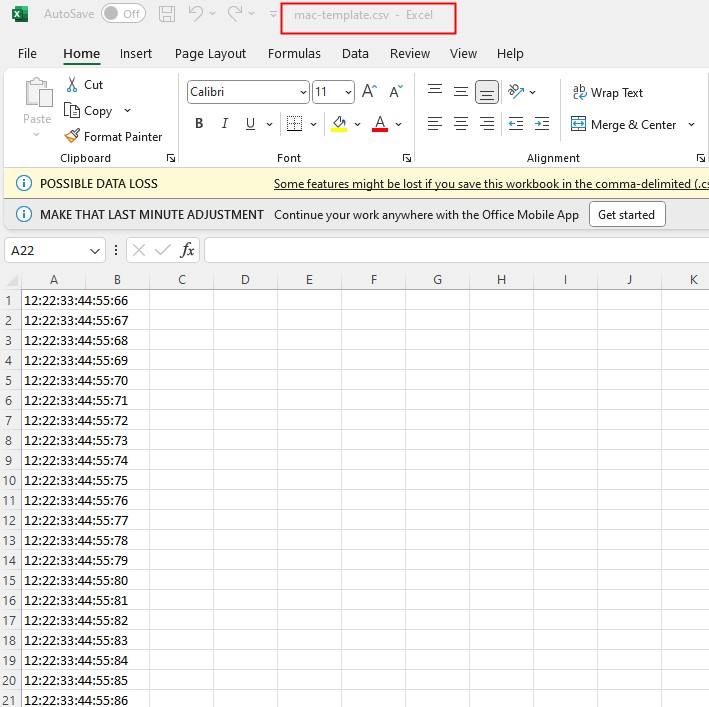The height and width of the screenshot is (707, 709).
Task: Click Decrease Font Size icon
Action: click(x=396, y=91)
